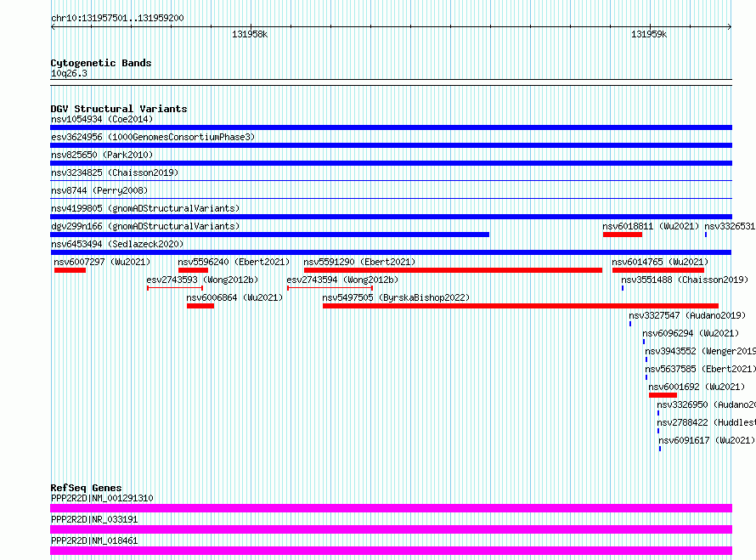
Task: Click the esv2743593 (Wong2012b) span line
Action: point(174,288)
